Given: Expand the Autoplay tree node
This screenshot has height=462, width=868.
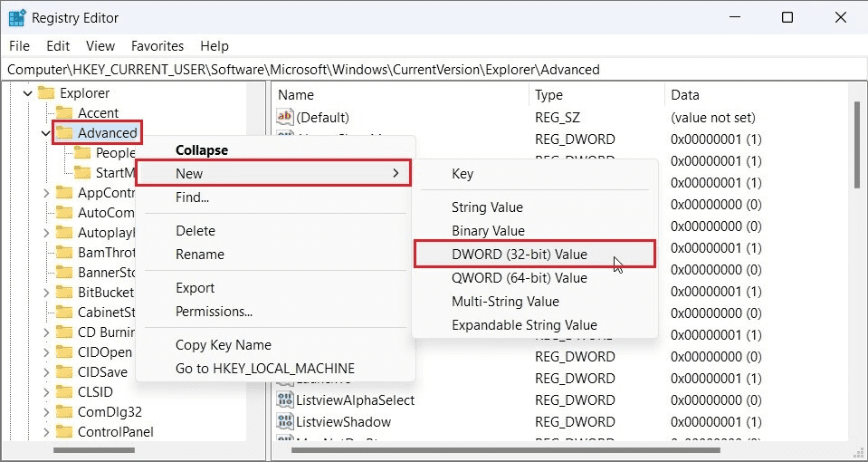Looking at the screenshot, I should [46, 233].
